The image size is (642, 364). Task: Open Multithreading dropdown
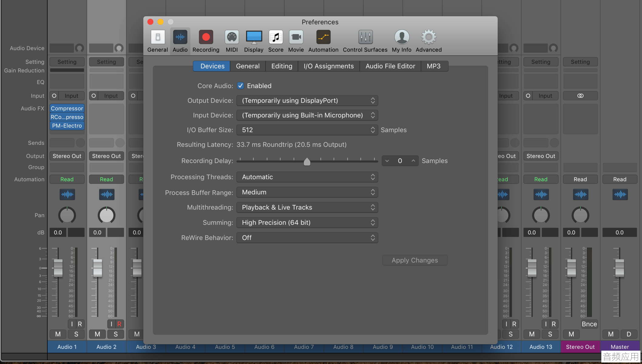coord(307,207)
